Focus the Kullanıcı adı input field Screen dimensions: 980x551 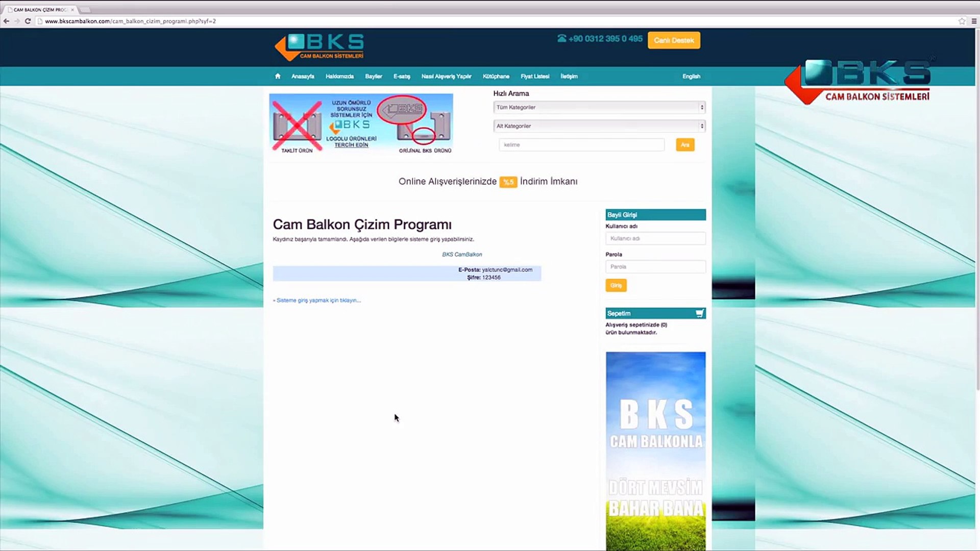[655, 238]
